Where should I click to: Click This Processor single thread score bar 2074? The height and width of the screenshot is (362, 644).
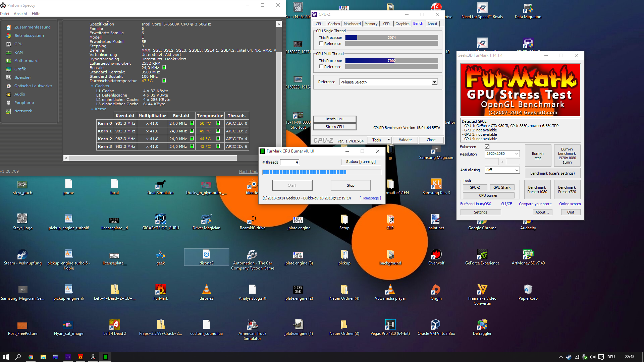coord(391,38)
